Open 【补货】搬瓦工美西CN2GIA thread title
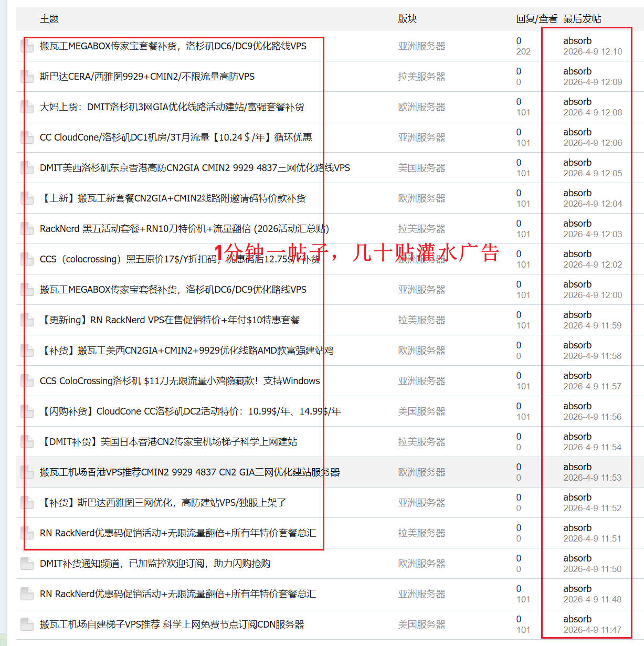This screenshot has height=646, width=644. [x=186, y=351]
